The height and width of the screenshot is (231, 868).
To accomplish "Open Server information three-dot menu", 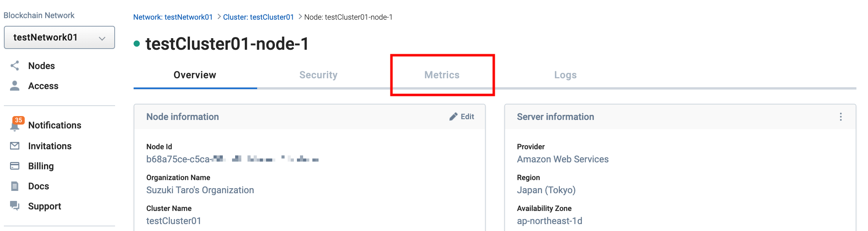I will point(841,117).
